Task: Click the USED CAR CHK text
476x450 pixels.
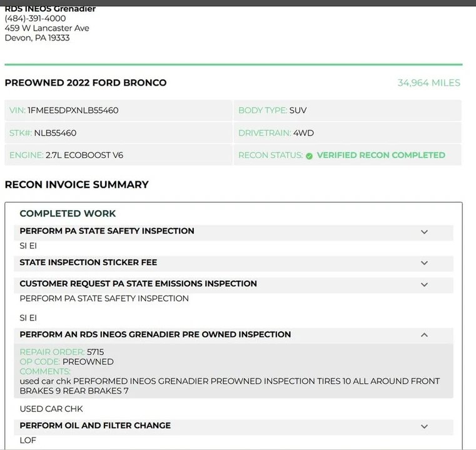Action: point(51,409)
